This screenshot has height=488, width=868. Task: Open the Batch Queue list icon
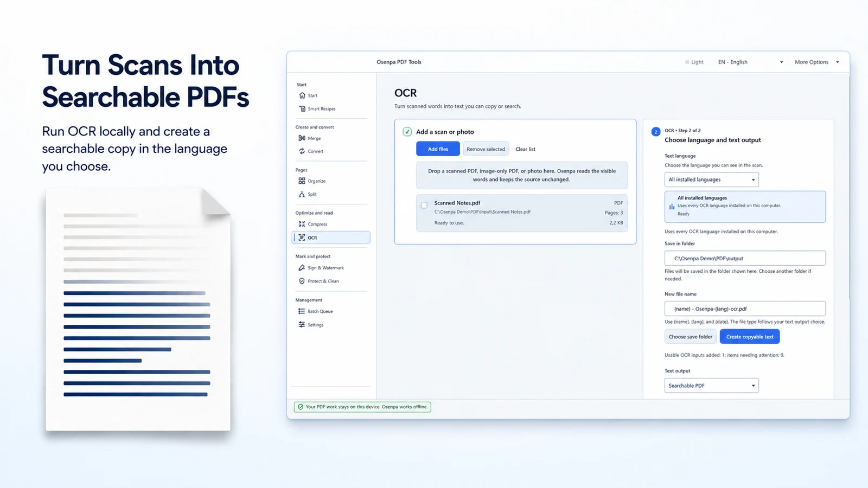(302, 311)
